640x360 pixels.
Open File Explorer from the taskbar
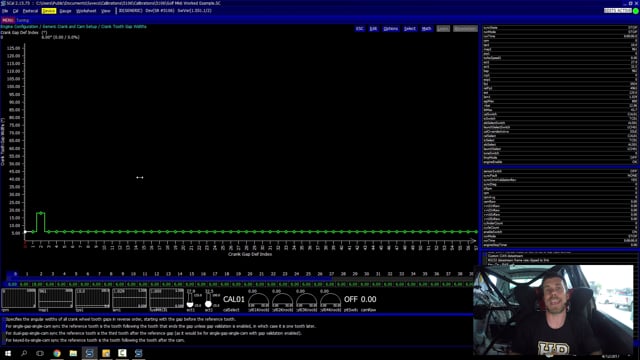(73, 353)
